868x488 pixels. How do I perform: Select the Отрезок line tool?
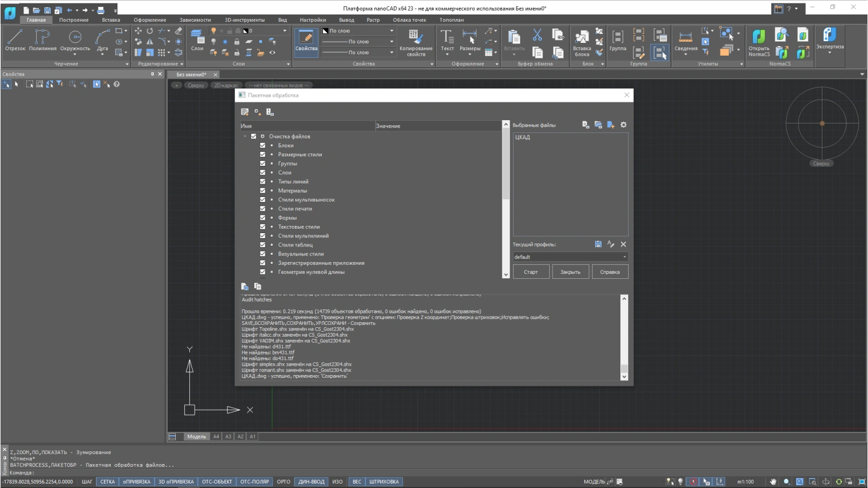click(15, 40)
